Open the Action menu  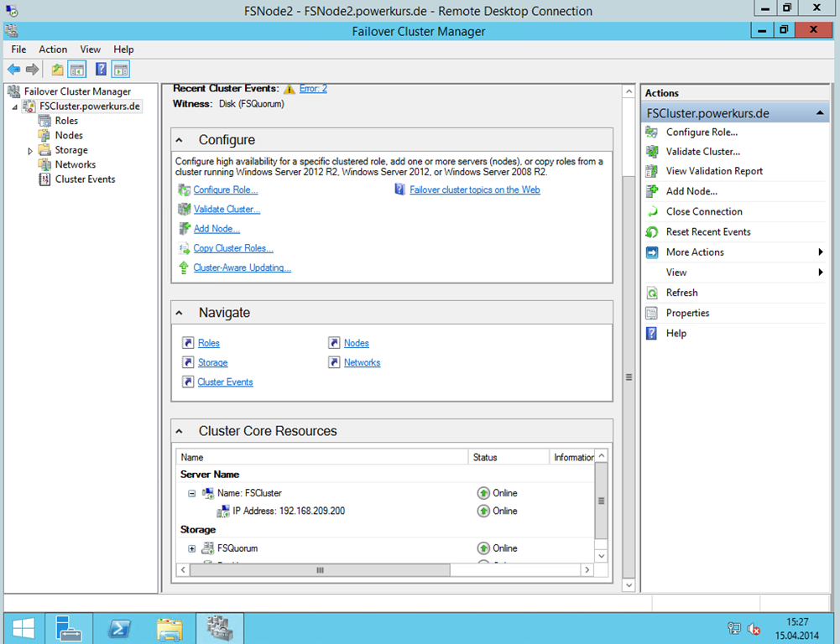[53, 49]
